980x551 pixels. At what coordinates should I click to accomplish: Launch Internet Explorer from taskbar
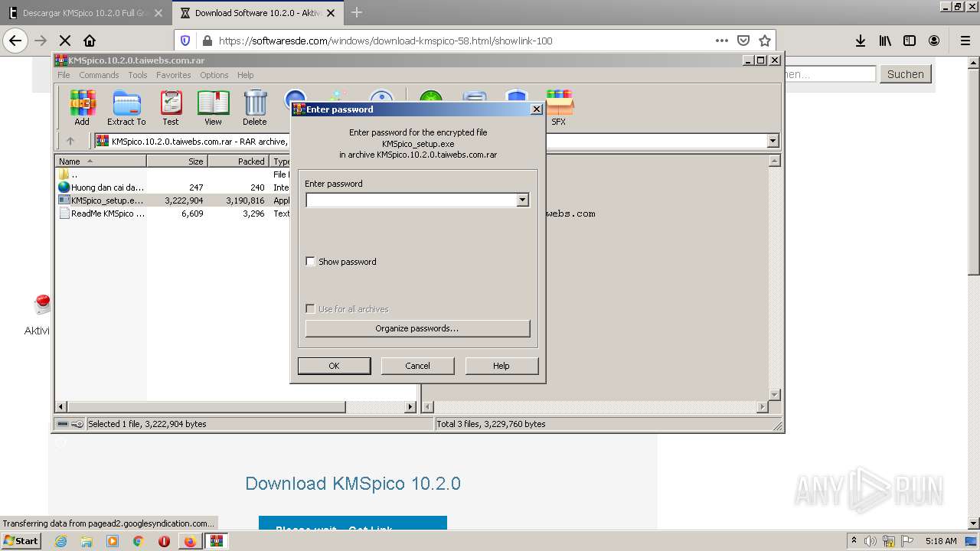[60, 541]
